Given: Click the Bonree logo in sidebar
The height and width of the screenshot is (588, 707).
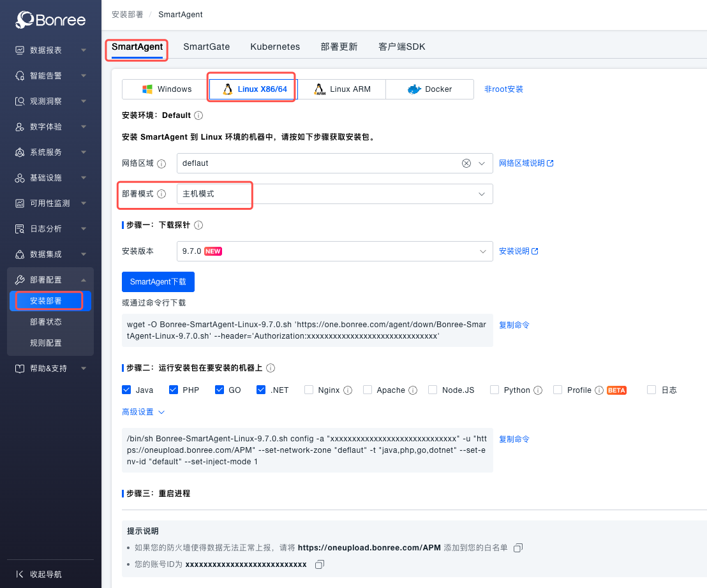Looking at the screenshot, I should click(x=51, y=20).
